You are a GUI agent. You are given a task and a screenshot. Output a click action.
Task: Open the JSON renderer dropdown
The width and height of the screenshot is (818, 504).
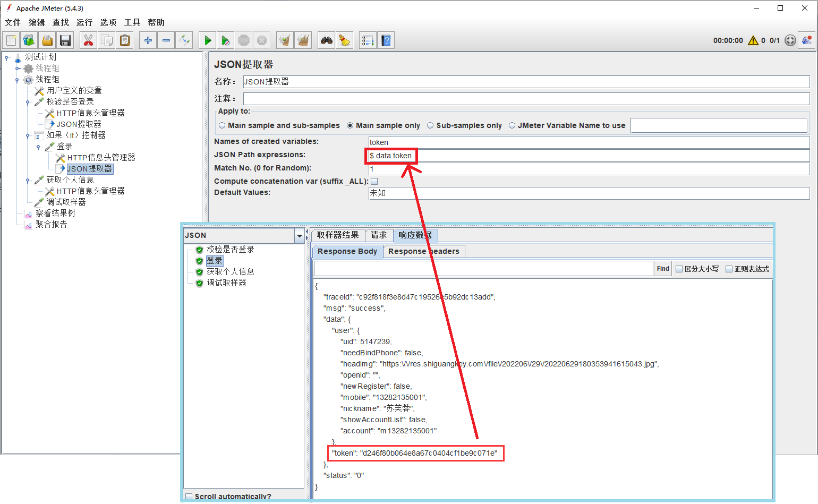point(299,236)
